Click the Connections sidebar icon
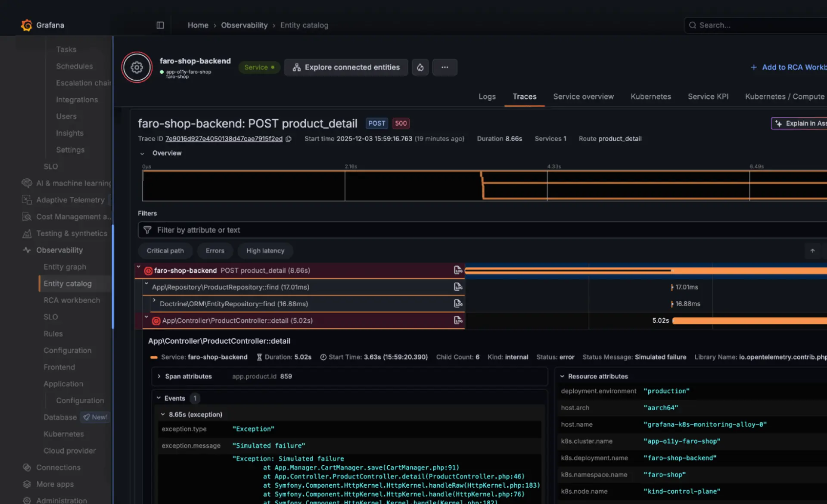Screen dimensions: 827x504 pos(27,467)
